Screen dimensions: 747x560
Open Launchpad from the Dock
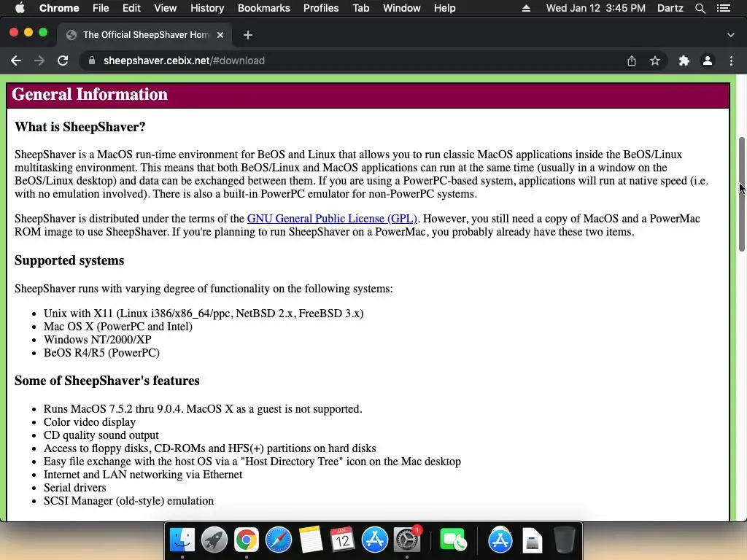pyautogui.click(x=214, y=540)
